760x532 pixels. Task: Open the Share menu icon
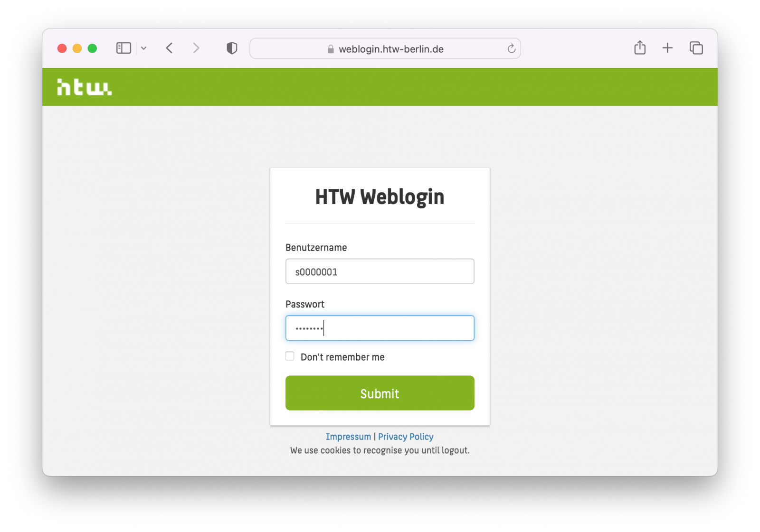[640, 47]
